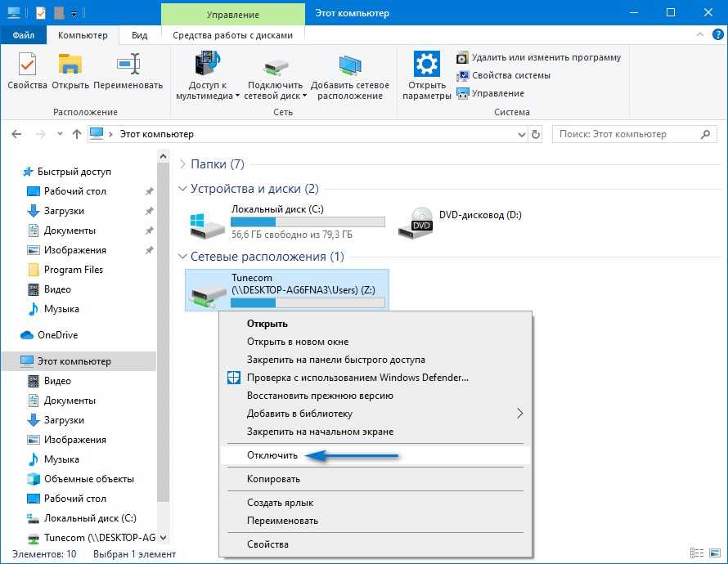Open the address bar history dropdown
Image resolution: width=728 pixels, height=564 pixels.
[522, 134]
